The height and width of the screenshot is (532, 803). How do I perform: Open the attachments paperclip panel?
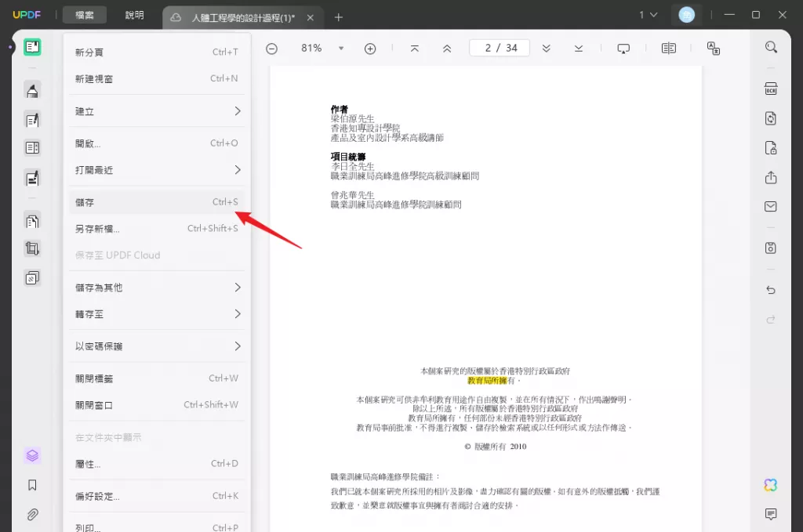32,514
